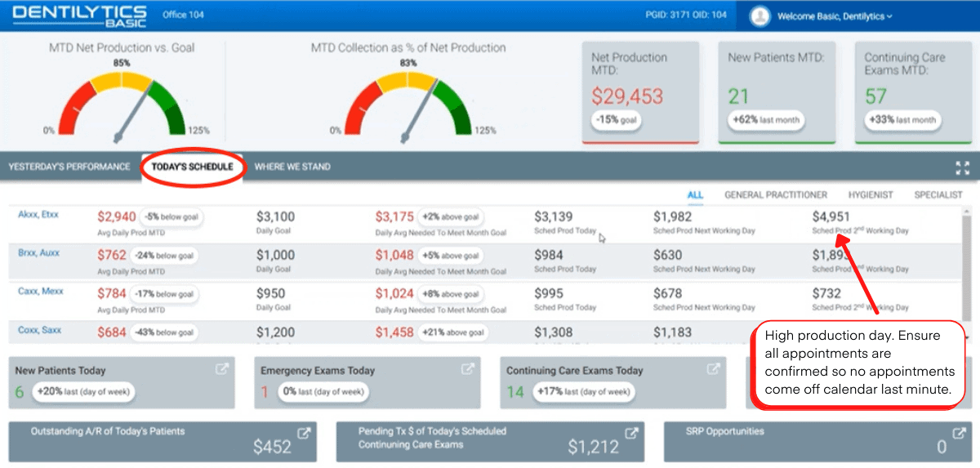
Task: Show All providers filter
Action: click(695, 195)
